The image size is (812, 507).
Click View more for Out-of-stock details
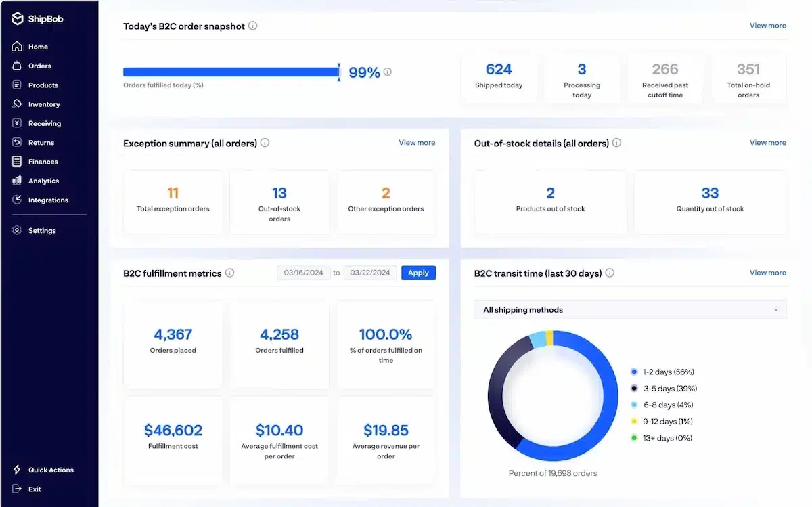pos(767,143)
